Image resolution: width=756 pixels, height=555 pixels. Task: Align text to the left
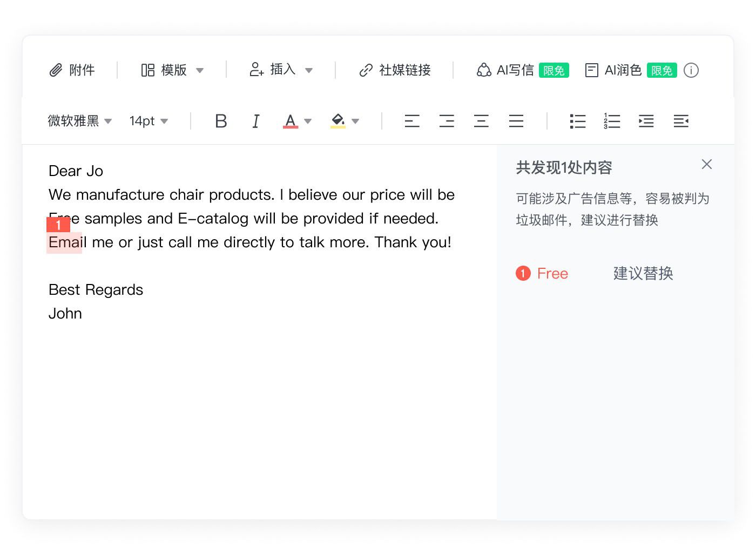pyautogui.click(x=412, y=121)
